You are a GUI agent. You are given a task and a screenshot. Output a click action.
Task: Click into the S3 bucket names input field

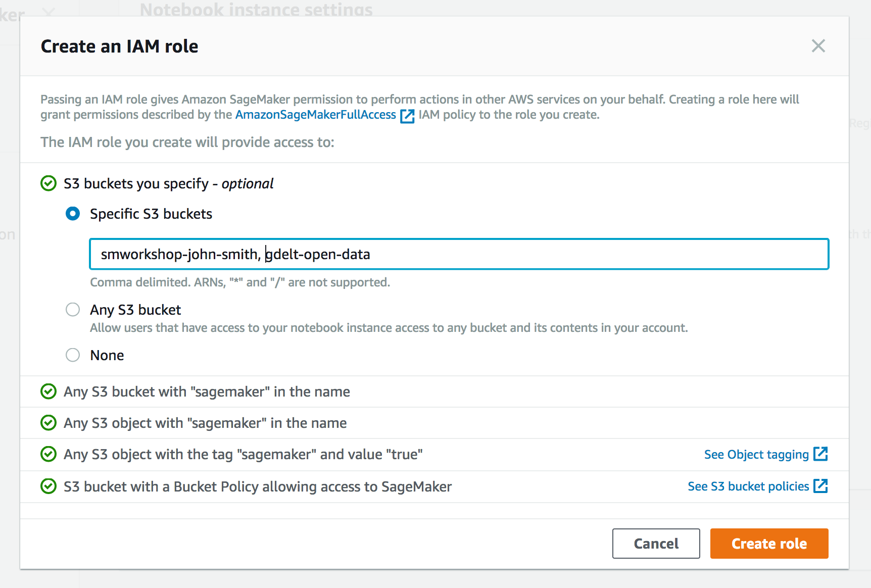click(459, 254)
